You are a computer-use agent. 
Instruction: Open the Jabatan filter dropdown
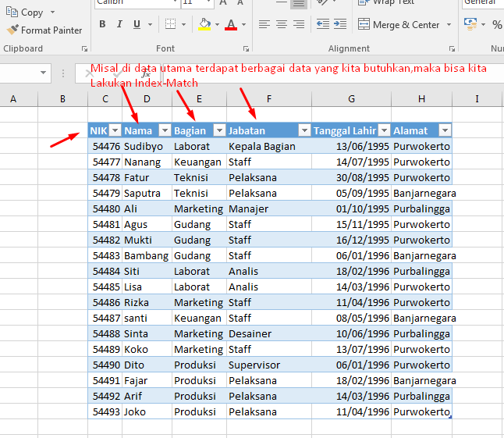click(304, 130)
